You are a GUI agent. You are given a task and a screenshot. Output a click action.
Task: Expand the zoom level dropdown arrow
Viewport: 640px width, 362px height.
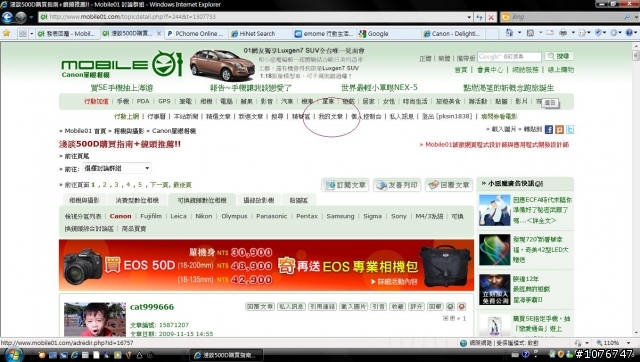[x=629, y=343]
